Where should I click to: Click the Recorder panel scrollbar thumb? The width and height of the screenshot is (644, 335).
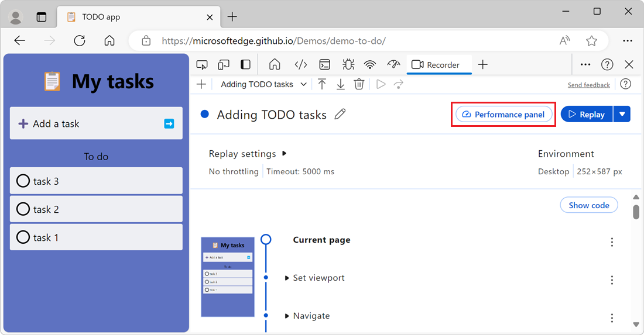point(636,212)
